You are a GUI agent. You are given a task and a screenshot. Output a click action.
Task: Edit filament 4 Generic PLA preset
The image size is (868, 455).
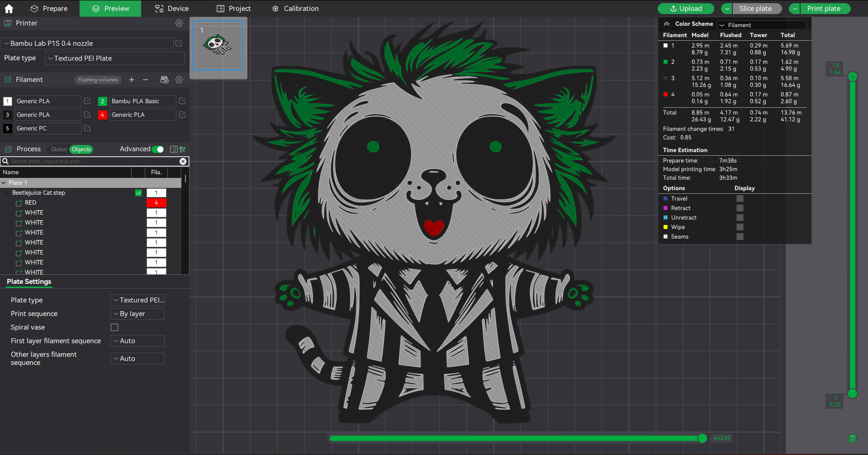[x=182, y=115]
